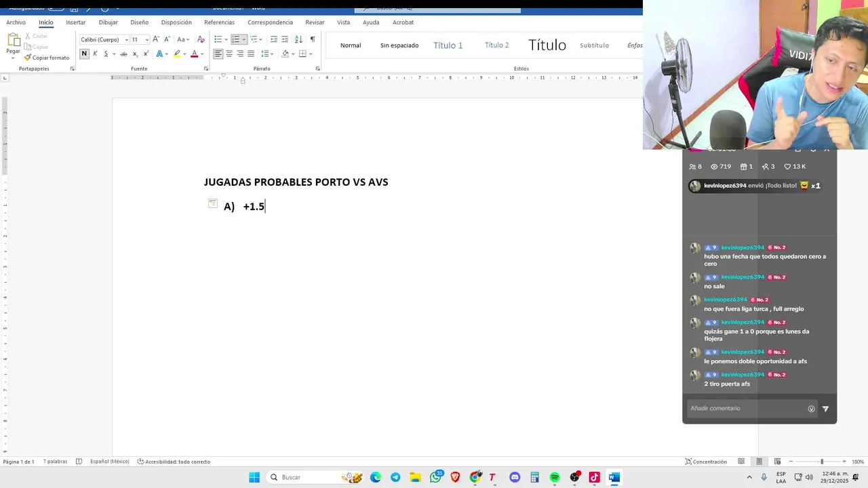Align text left

coord(218,54)
